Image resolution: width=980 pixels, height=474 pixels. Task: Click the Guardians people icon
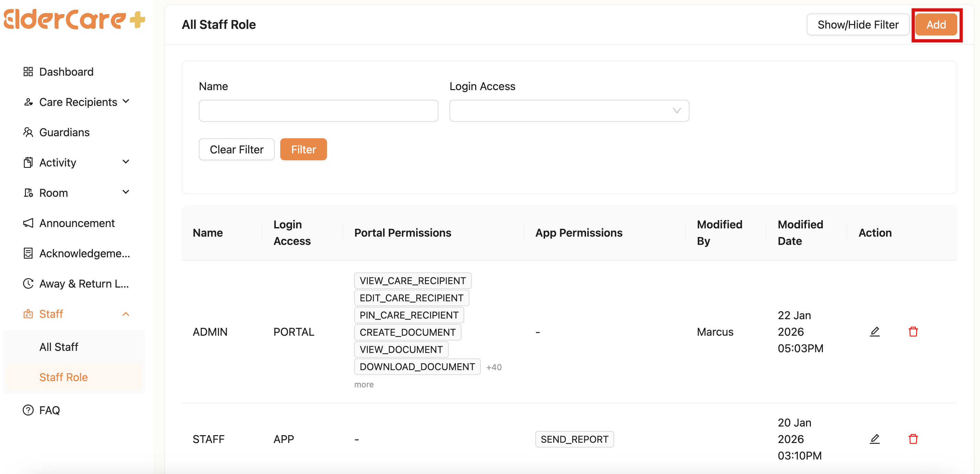pyautogui.click(x=28, y=132)
